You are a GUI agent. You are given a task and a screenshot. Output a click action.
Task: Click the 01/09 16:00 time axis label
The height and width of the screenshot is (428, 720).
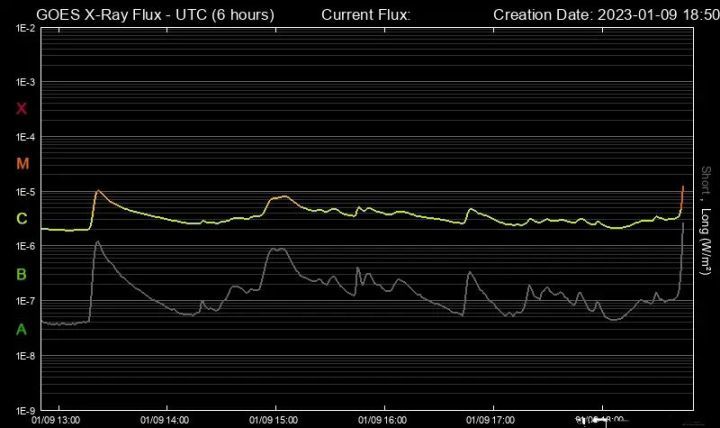pyautogui.click(x=381, y=420)
